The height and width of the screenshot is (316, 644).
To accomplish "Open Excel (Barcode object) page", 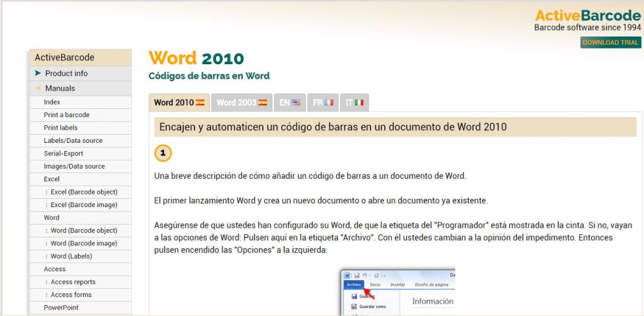I will point(80,192).
